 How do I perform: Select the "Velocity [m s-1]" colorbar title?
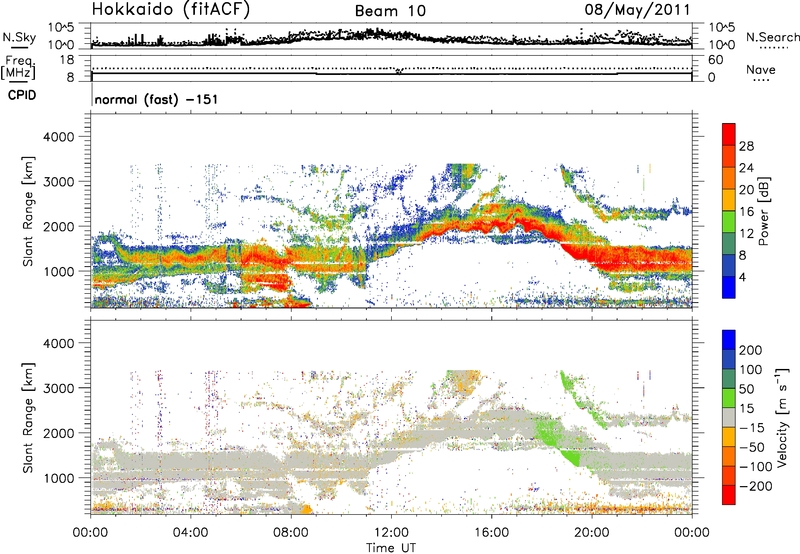click(x=782, y=417)
